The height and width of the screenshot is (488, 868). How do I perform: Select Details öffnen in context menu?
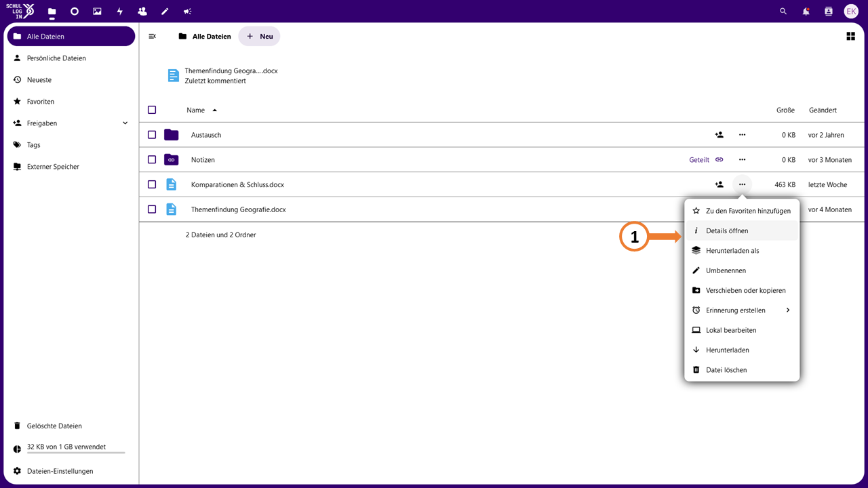coord(742,230)
